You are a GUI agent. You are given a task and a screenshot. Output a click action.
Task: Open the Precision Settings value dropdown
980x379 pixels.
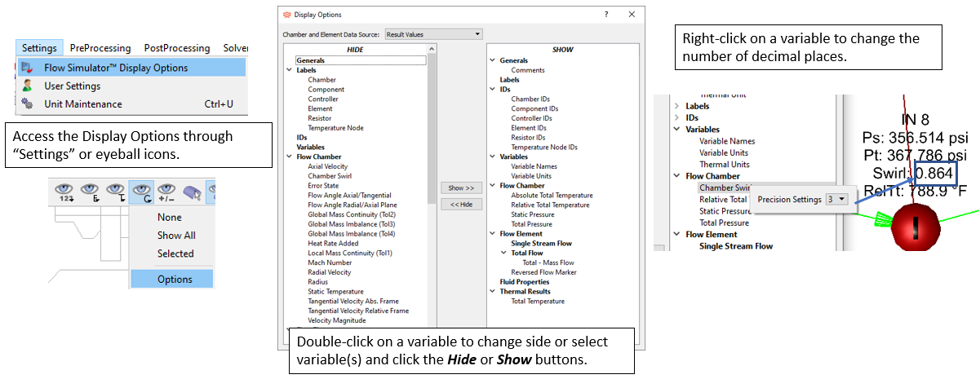(x=837, y=199)
